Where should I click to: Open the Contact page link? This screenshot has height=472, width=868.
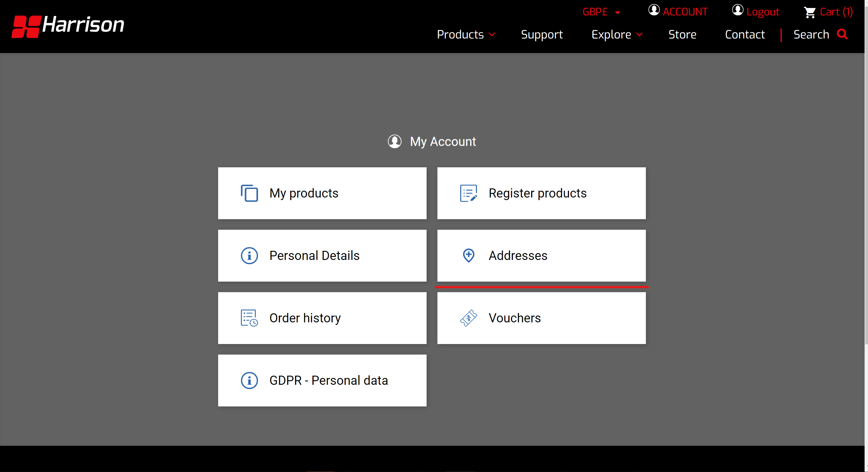coord(745,34)
